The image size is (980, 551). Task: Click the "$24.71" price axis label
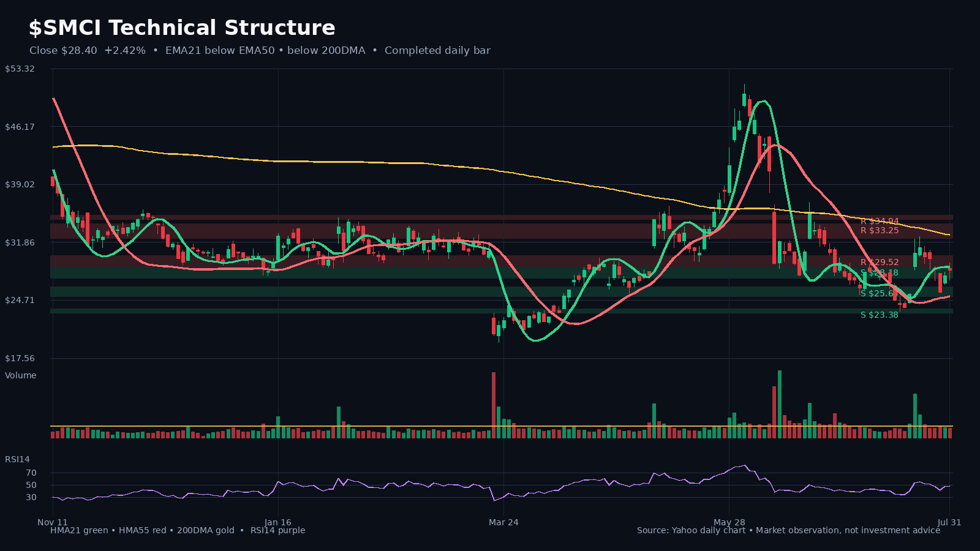click(x=20, y=300)
